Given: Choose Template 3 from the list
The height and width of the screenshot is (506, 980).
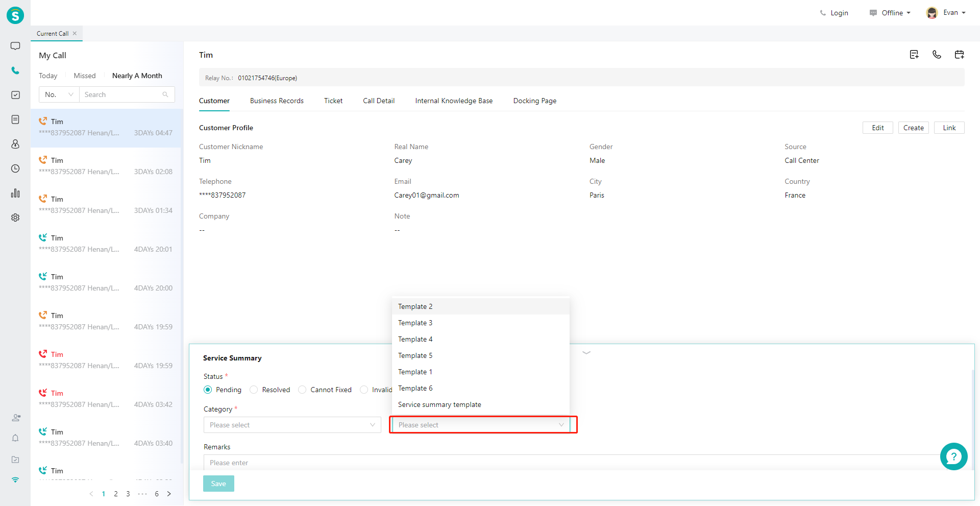Looking at the screenshot, I should click(481, 323).
